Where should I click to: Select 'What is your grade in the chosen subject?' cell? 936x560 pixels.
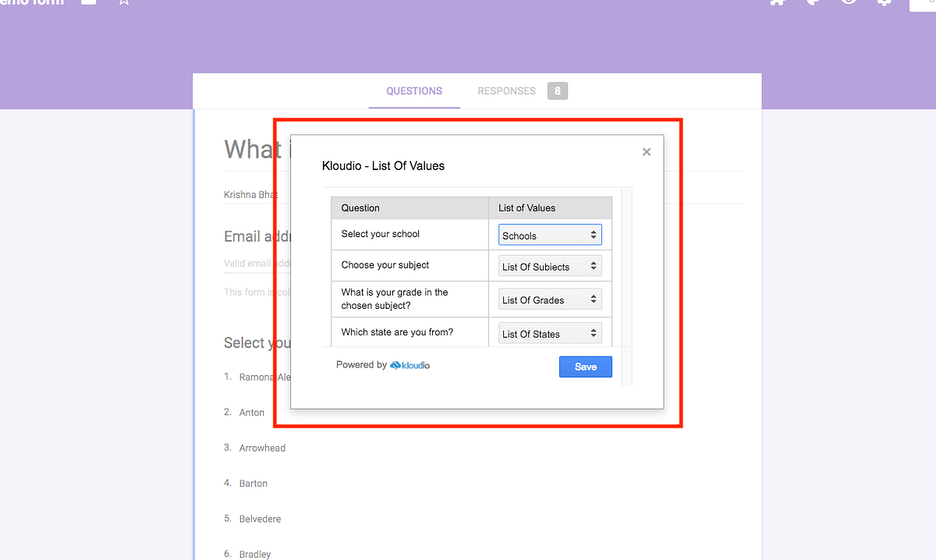click(x=409, y=299)
